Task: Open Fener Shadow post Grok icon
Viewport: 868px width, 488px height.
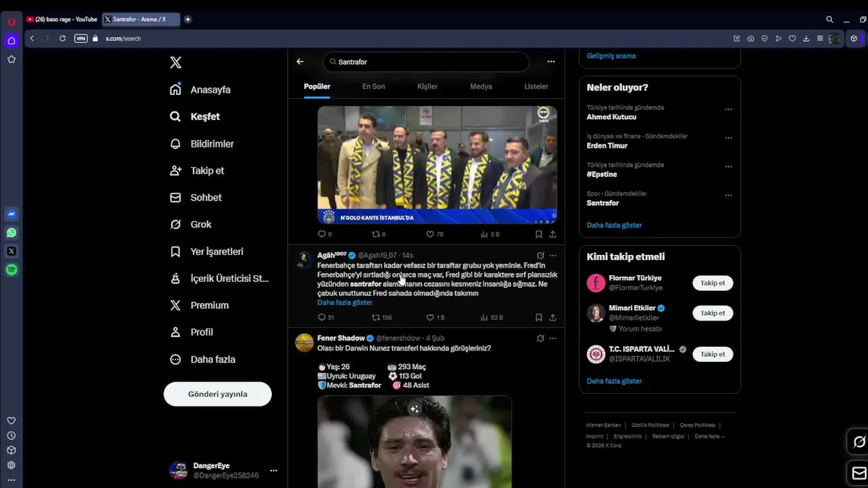Action: [540, 338]
